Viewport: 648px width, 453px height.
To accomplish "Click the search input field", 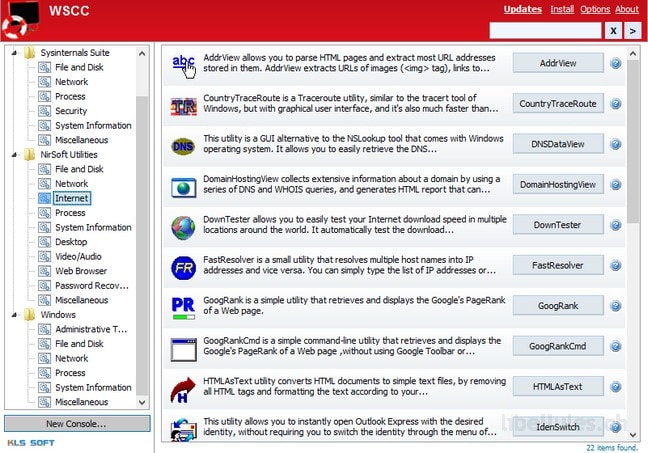I will point(545,31).
